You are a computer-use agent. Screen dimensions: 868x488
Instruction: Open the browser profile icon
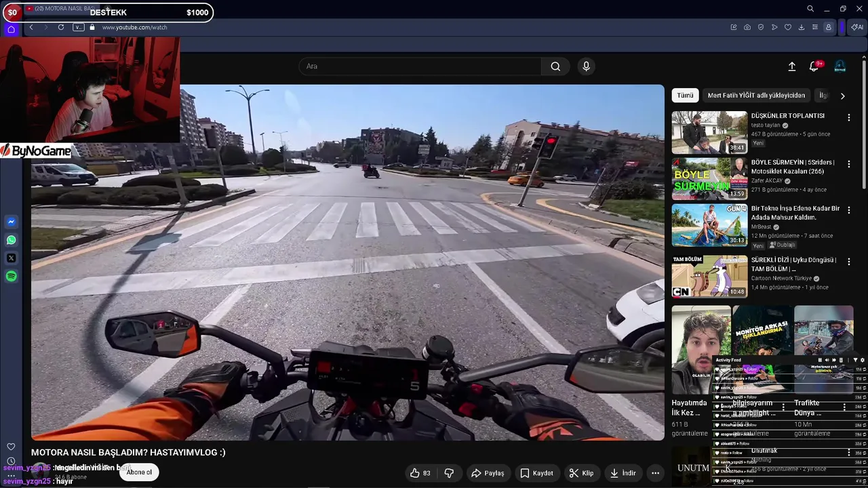point(829,27)
